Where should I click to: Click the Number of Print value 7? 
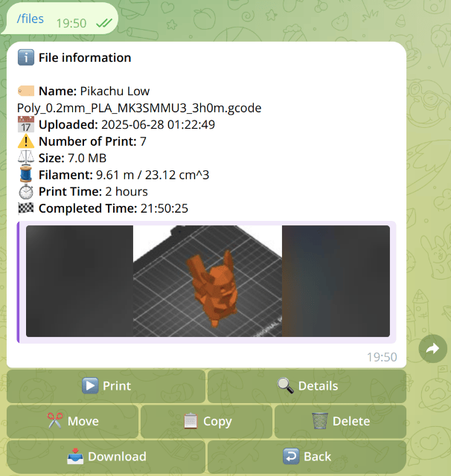143,141
